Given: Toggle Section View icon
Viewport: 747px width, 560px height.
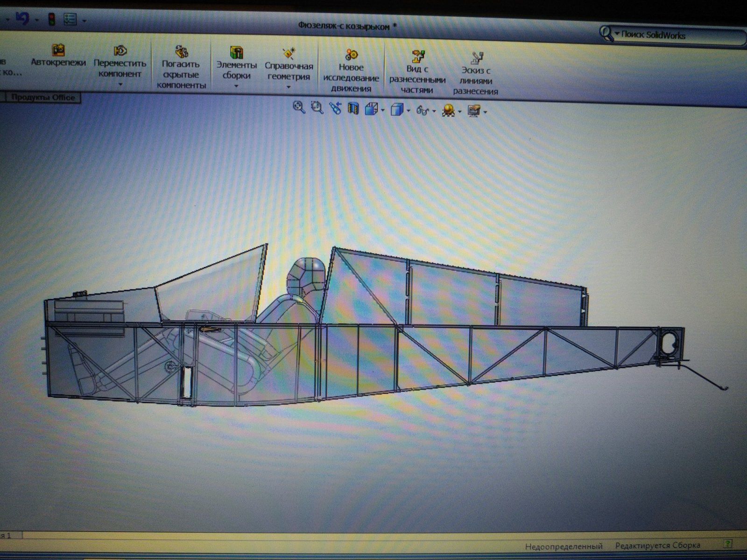Looking at the screenshot, I should pyautogui.click(x=353, y=109).
